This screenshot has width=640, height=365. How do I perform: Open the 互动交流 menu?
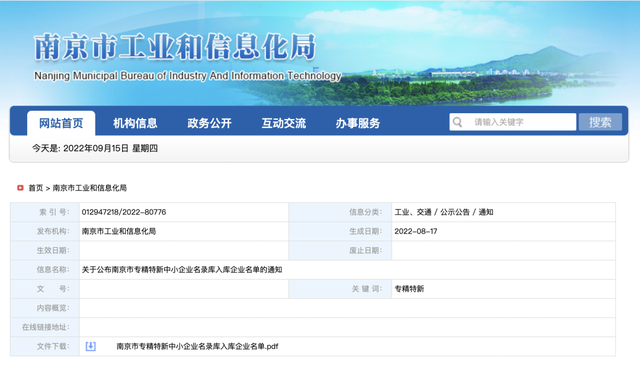(x=284, y=123)
